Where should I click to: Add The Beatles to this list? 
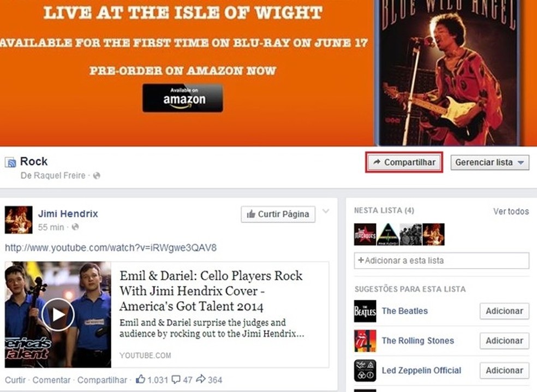click(x=504, y=311)
